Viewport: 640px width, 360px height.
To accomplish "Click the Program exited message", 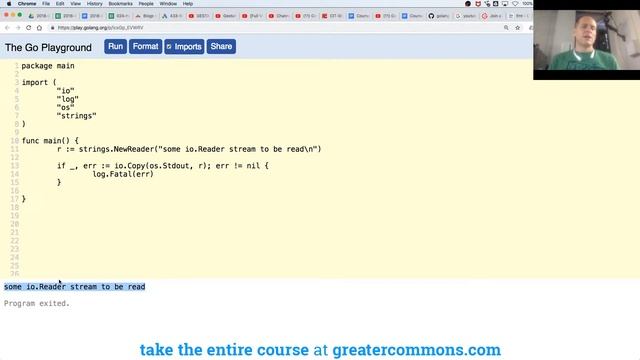I will tap(37, 304).
